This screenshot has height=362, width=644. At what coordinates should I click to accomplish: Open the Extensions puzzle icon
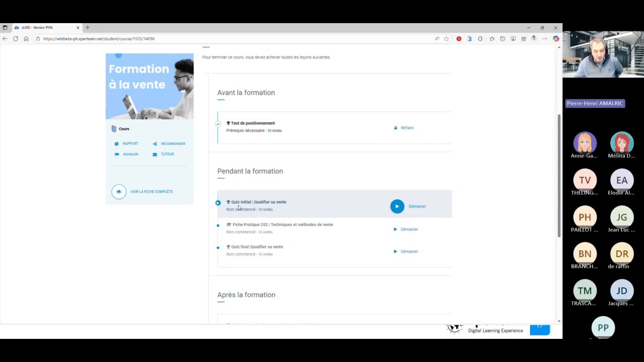coord(480,39)
